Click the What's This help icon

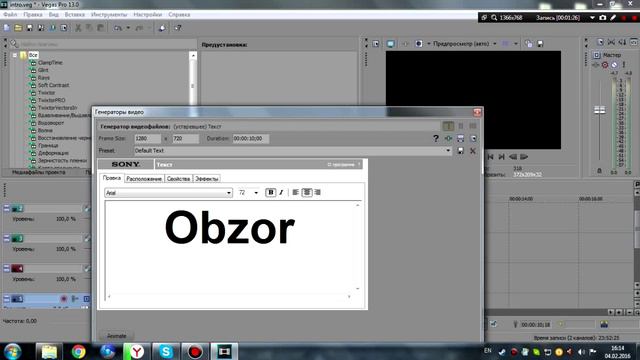[178, 28]
